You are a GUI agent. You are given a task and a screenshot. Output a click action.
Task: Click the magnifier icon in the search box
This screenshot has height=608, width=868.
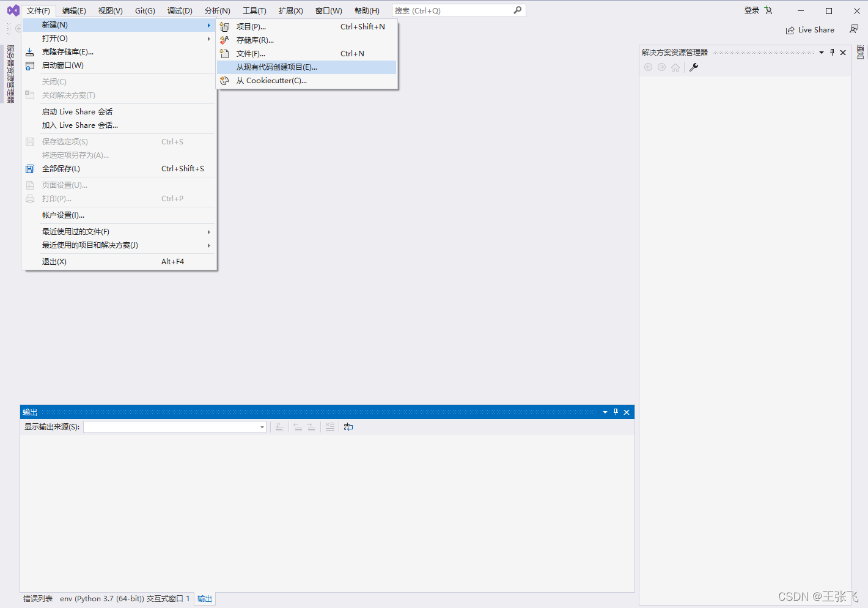[x=518, y=10]
